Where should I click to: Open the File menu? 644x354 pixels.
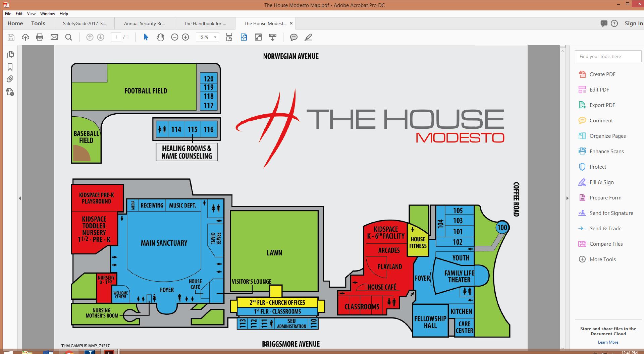(8, 14)
